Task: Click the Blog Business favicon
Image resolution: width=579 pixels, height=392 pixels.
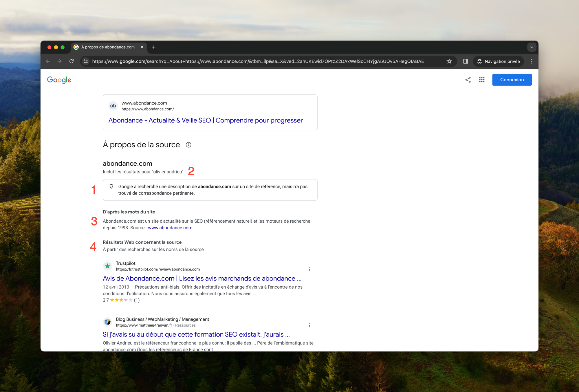Action: click(107, 322)
